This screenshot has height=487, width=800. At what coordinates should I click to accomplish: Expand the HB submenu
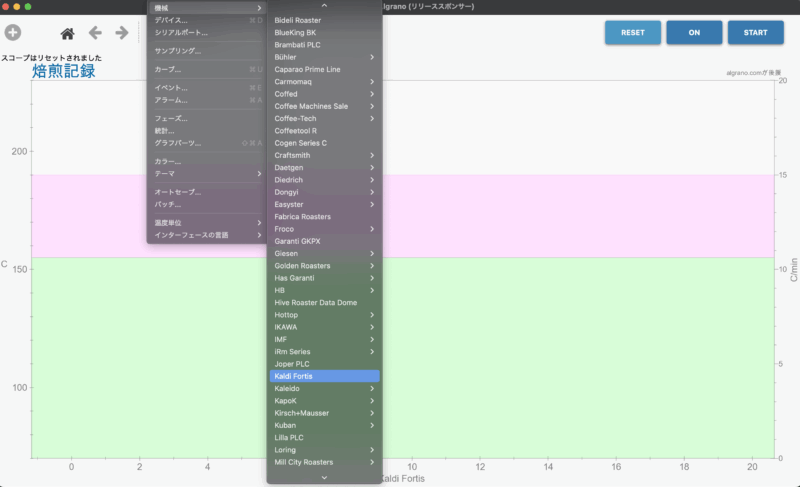point(324,290)
